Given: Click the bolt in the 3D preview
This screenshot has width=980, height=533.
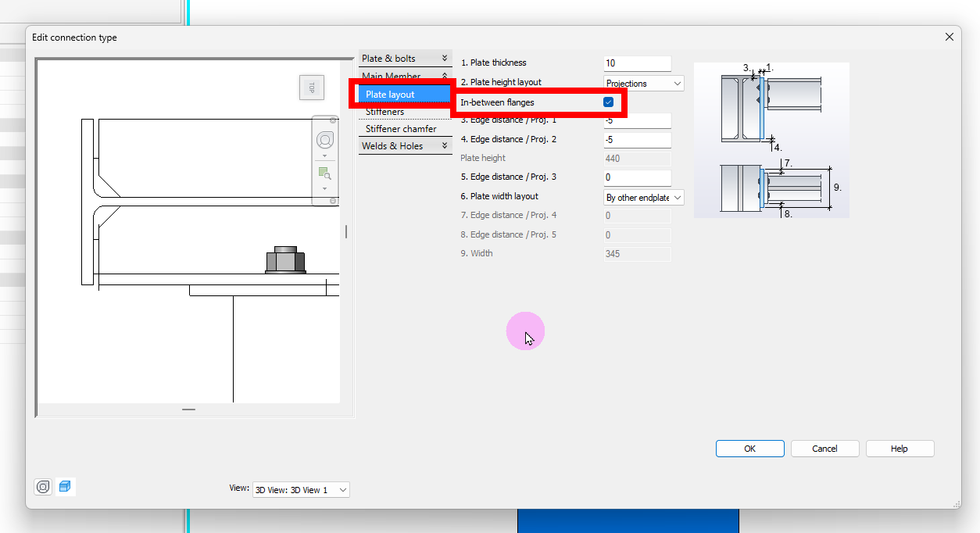Looking at the screenshot, I should pos(285,260).
